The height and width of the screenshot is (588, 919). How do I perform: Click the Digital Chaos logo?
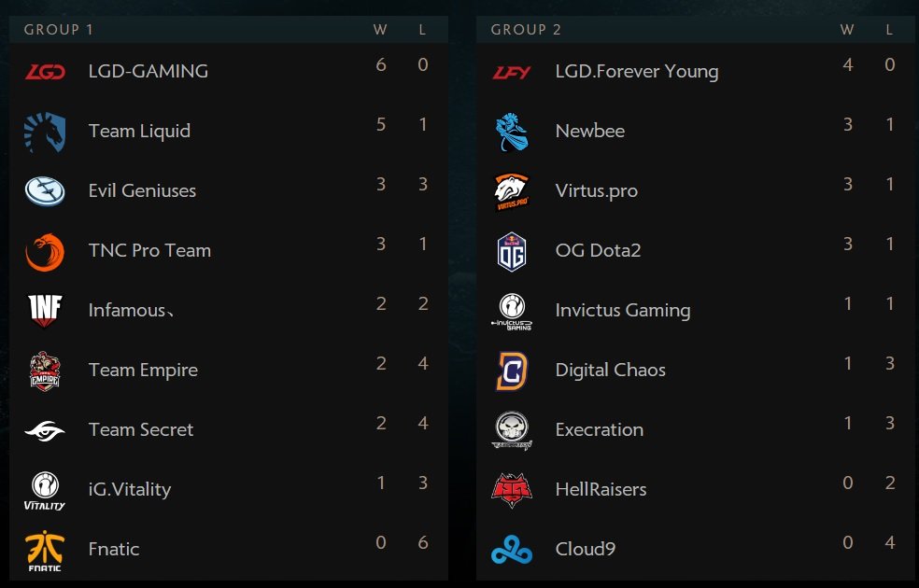[x=512, y=371]
